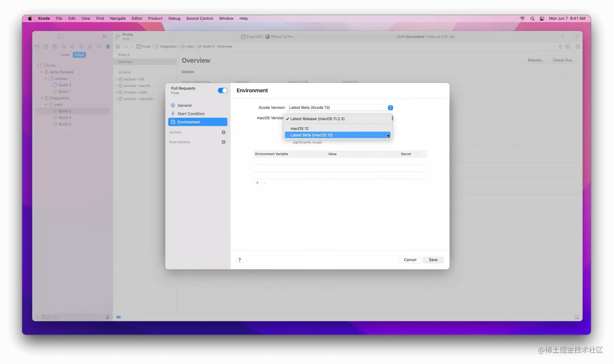
Task: Expand the Archive - watchOS action
Action: point(116,99)
